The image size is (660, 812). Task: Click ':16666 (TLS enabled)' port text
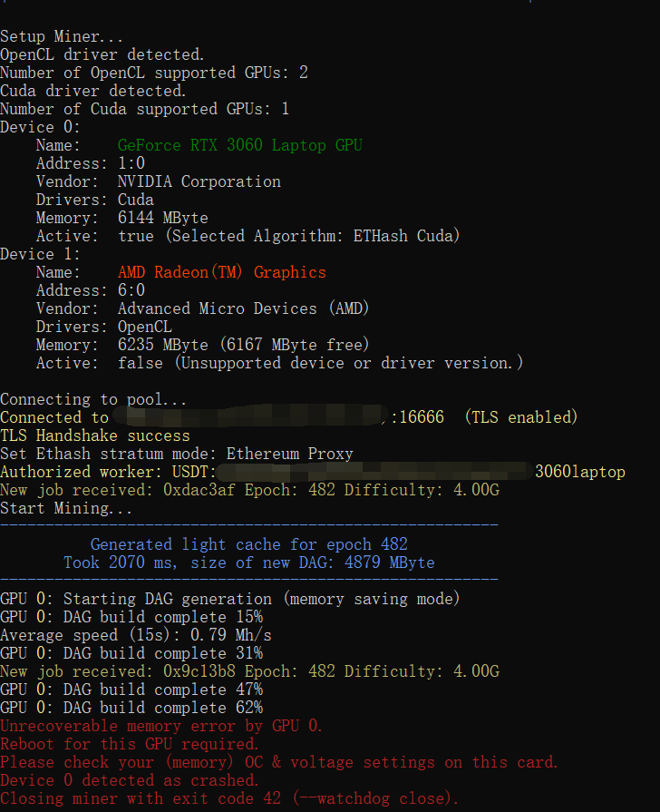pyautogui.click(x=484, y=417)
